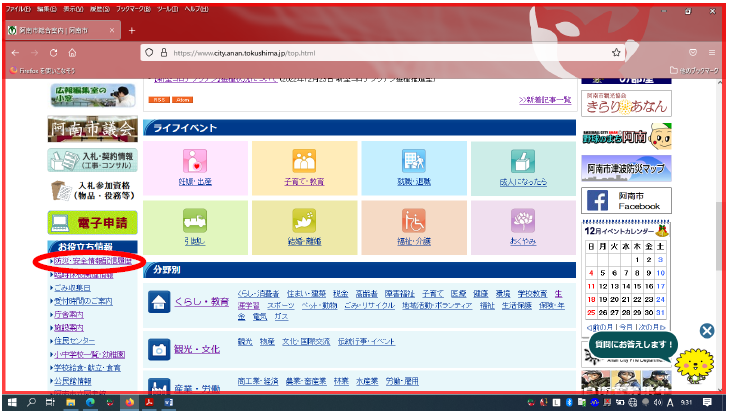Open the おくやみ condolence icon
729x415 pixels.
[523, 220]
